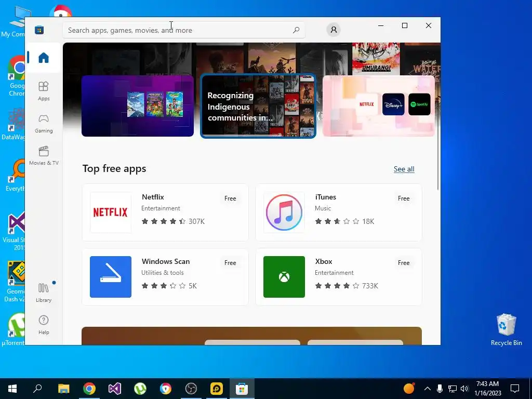532x399 pixels.
Task: Click the Free button on Windows Scan card
Action: 230,263
